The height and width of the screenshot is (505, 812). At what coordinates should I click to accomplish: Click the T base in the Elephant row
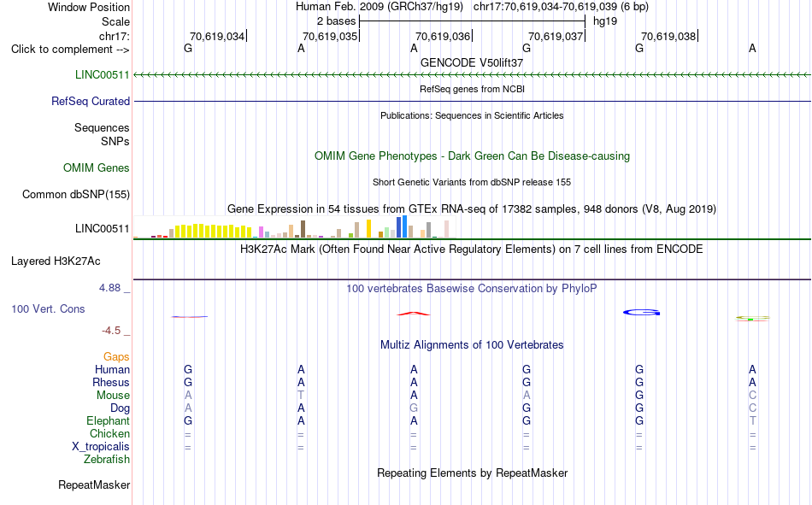tap(752, 420)
